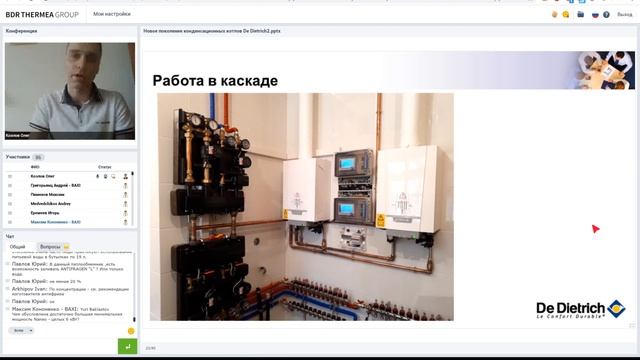Screen dimensions: 640x360
Task: Click user status icon for Козлов Олег
Action: [125, 176]
